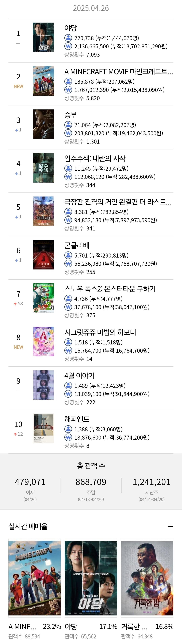Click the won icon for 시크릿쥬쥬 마법의 하모니

pos(68,350)
